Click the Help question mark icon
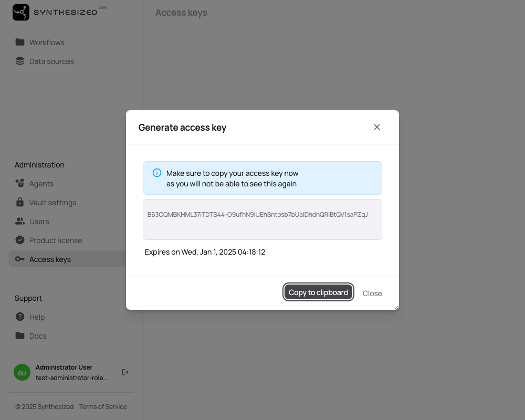 pyautogui.click(x=20, y=317)
